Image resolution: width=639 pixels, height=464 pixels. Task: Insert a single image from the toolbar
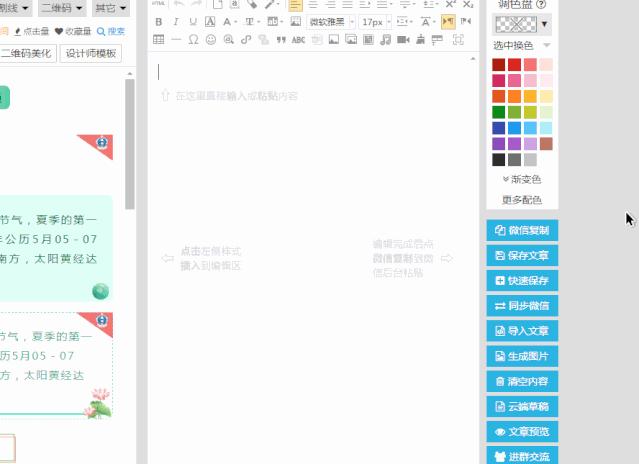[x=334, y=40]
